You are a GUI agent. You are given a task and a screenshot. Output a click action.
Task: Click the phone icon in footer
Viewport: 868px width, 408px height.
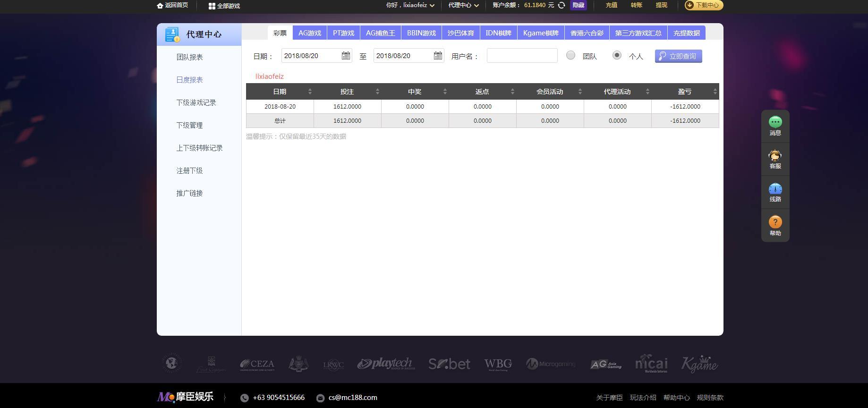tap(244, 398)
